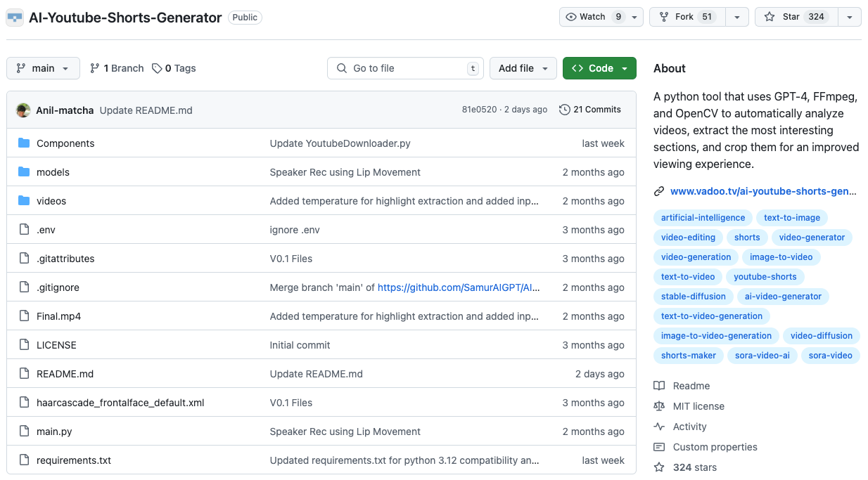
Task: Click the requirements.txt file icon
Action: [24, 460]
